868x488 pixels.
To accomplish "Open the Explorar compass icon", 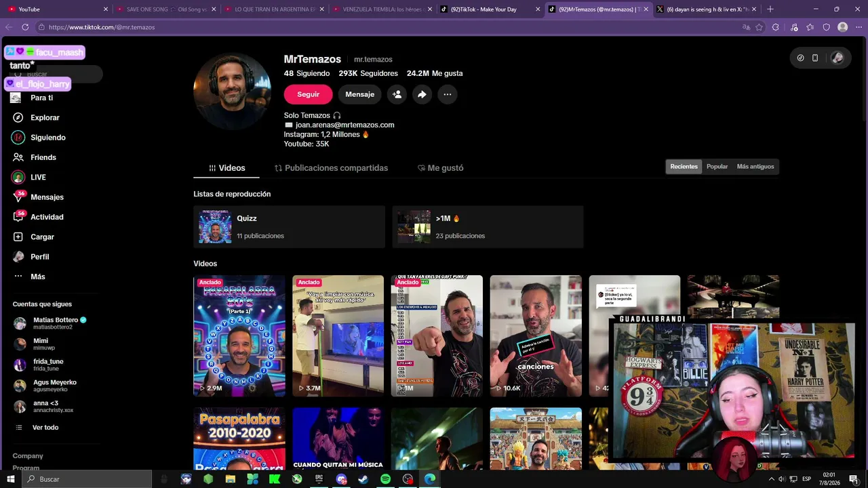I will [18, 117].
